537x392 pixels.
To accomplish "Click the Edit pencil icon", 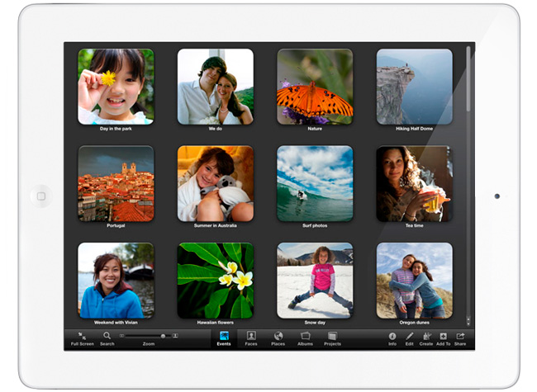I will click(409, 336).
